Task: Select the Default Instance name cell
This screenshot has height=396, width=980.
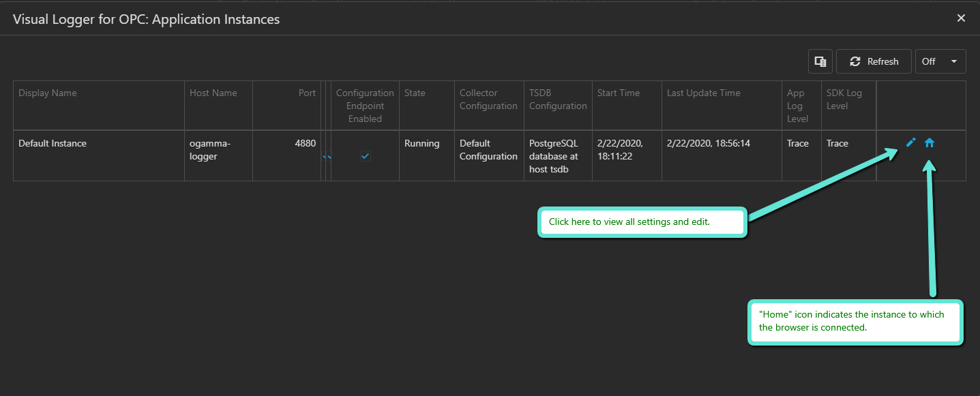Action: (x=53, y=143)
